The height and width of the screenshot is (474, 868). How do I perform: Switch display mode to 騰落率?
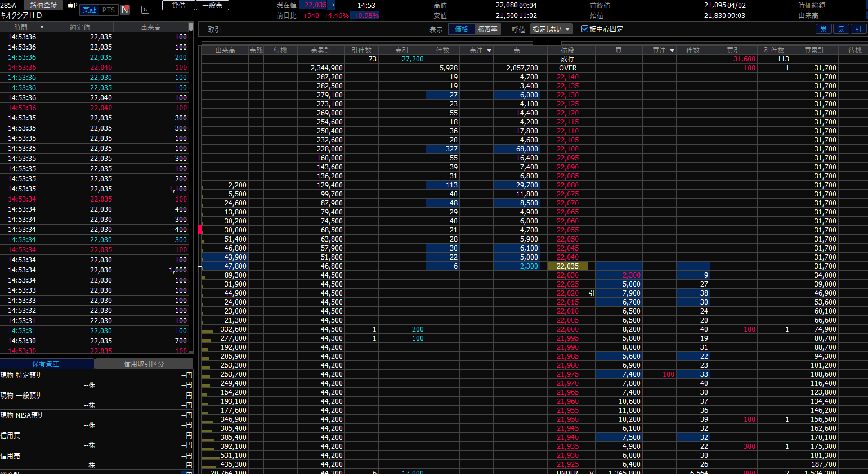pos(487,29)
